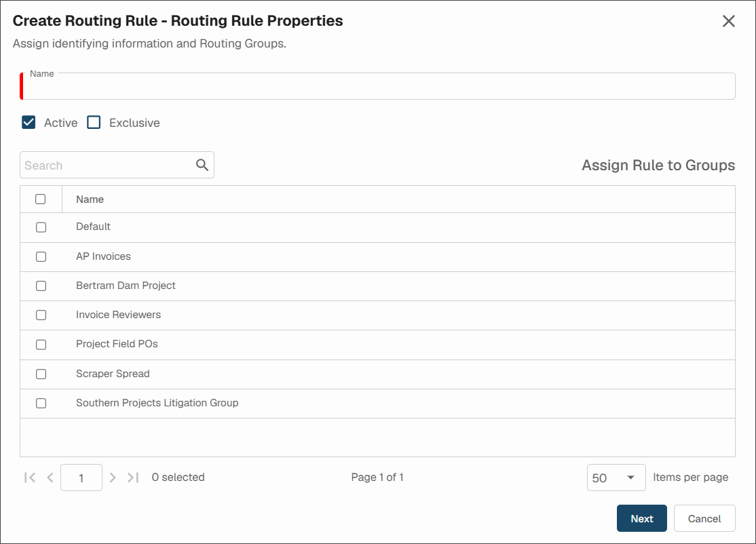The height and width of the screenshot is (544, 756).
Task: Click the Scraper Spread row text
Action: [x=113, y=374]
